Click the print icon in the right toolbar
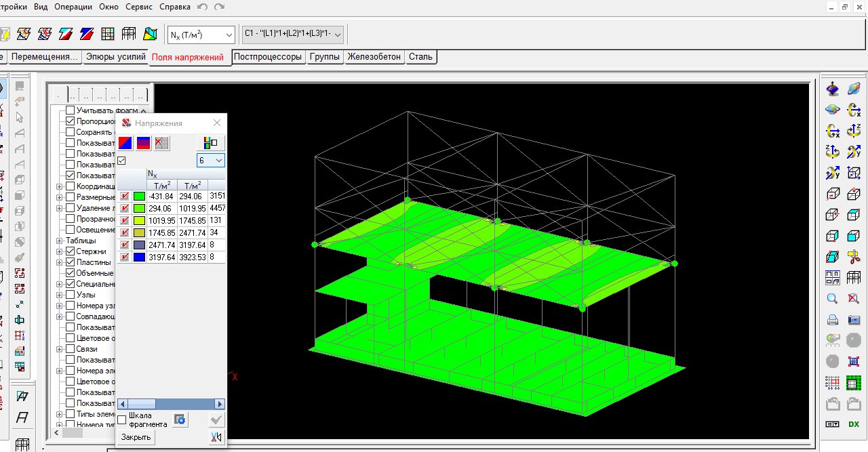868x452 pixels. [x=833, y=320]
